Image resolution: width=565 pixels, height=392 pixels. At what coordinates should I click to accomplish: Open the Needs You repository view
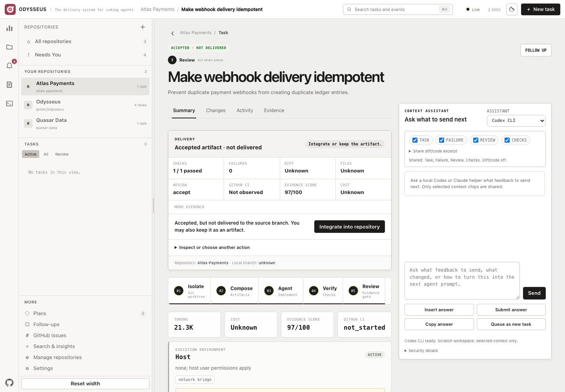86,55
